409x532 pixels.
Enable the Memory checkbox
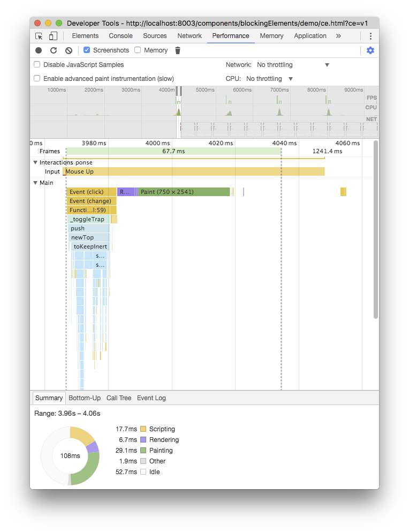click(x=138, y=50)
